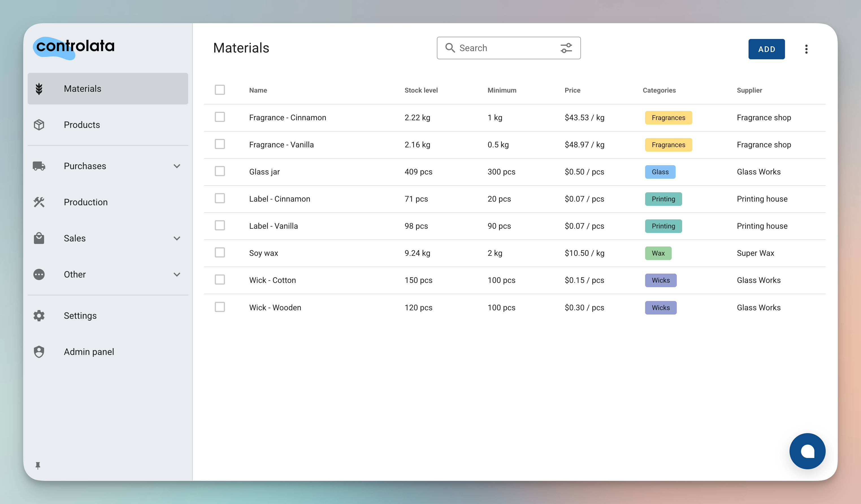Viewport: 861px width, 504px height.
Task: Select the Production tools icon
Action: (x=39, y=202)
